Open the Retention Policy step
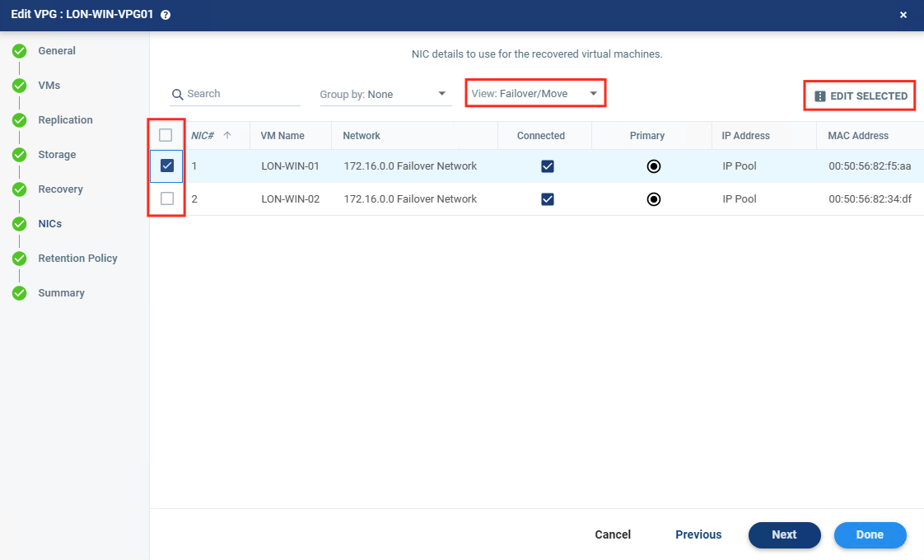The width and height of the screenshot is (924, 560). coord(77,259)
